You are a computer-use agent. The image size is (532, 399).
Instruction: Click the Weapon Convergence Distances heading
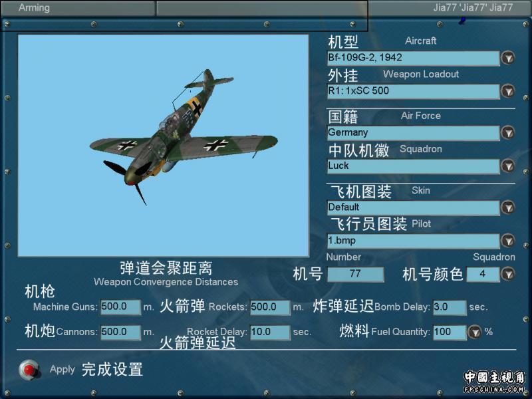(x=166, y=282)
